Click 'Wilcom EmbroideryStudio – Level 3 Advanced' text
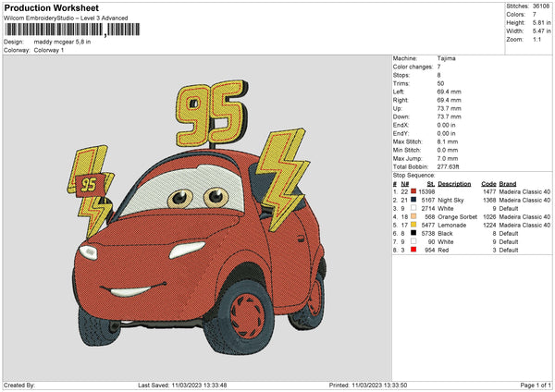The width and height of the screenshot is (555, 392). point(66,18)
